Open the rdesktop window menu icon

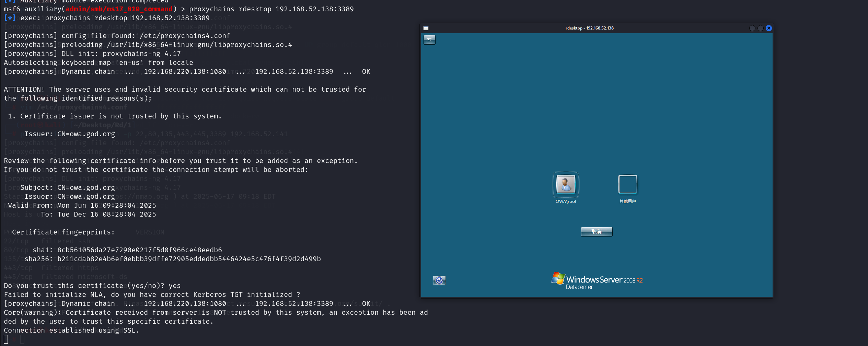click(426, 28)
